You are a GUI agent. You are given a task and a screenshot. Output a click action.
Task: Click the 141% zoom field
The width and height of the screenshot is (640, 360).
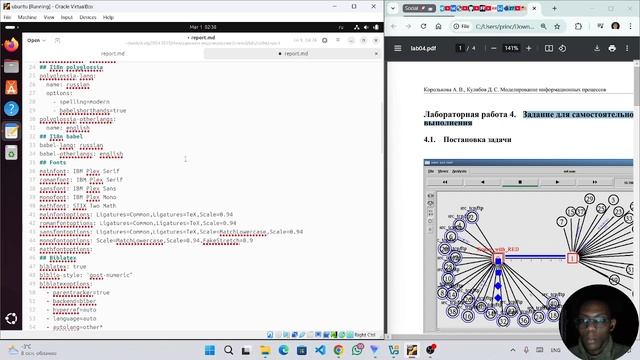511,48
